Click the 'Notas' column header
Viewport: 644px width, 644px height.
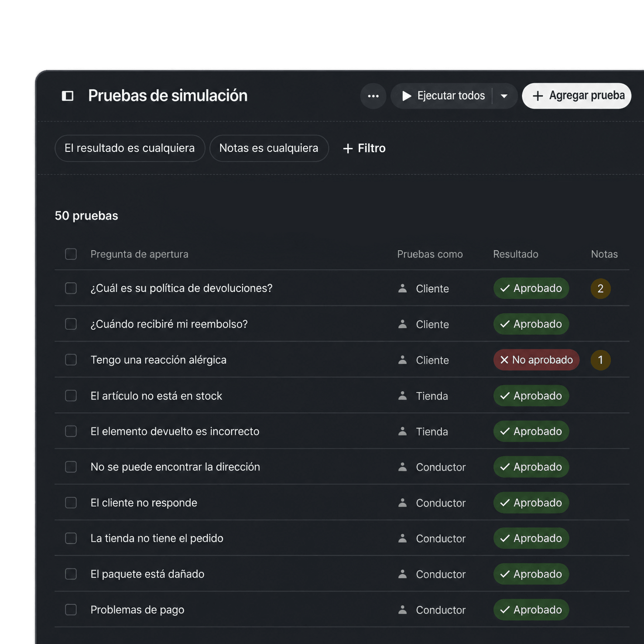pos(604,254)
